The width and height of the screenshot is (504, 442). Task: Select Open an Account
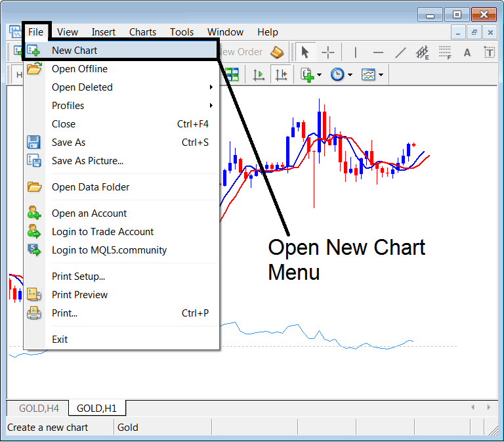(121, 213)
